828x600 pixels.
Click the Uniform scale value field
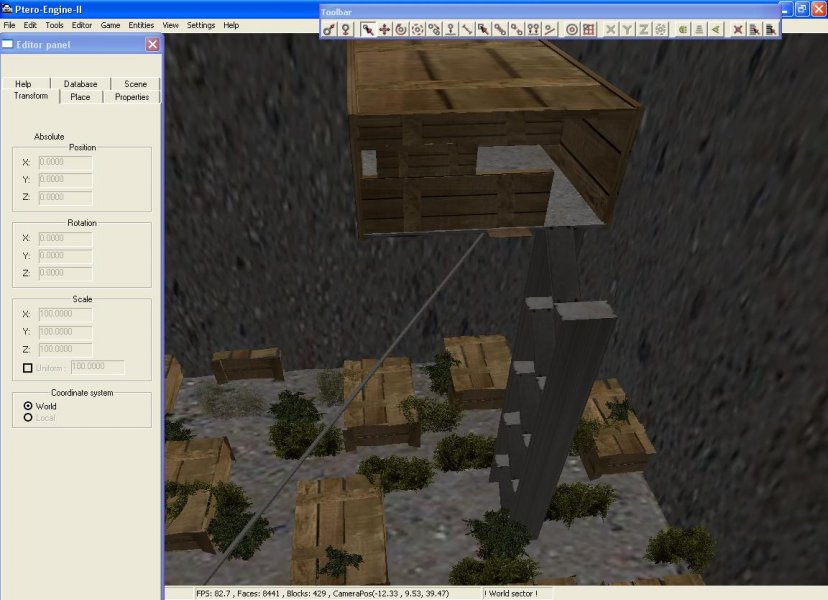(98, 367)
